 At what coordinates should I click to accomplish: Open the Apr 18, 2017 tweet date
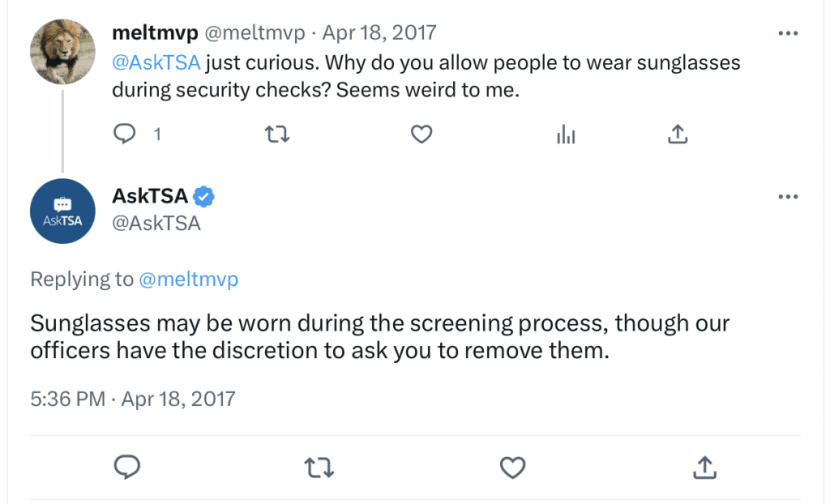[379, 33]
